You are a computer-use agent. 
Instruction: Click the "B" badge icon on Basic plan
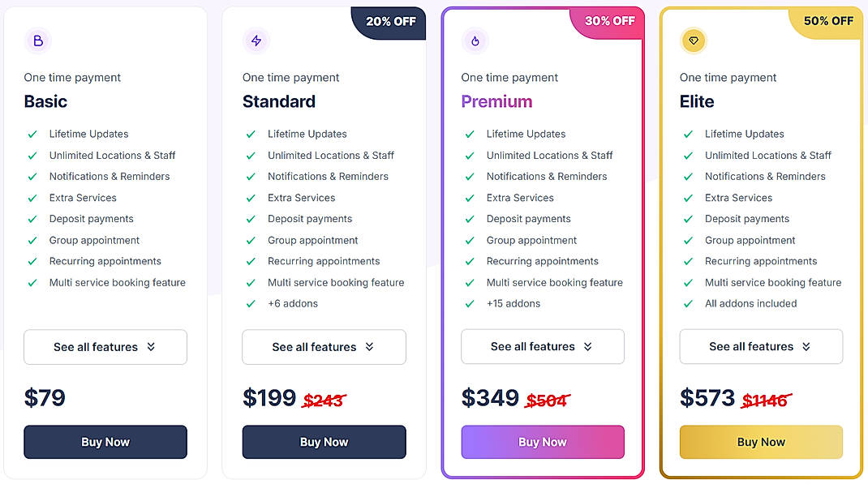[x=38, y=41]
